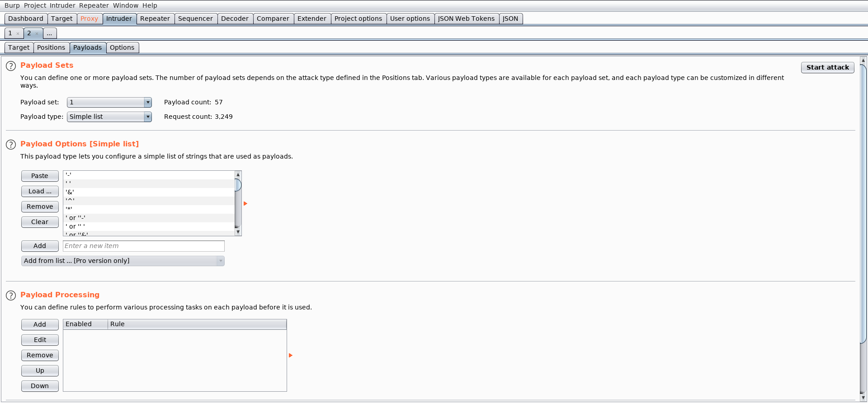The height and width of the screenshot is (403, 868).
Task: Open help for Payload Options section
Action: 11,145
